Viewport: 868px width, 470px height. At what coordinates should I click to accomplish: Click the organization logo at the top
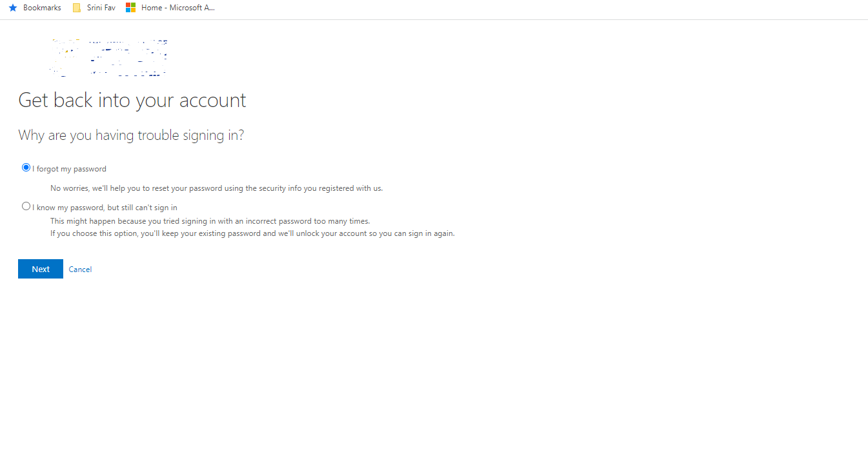click(108, 57)
